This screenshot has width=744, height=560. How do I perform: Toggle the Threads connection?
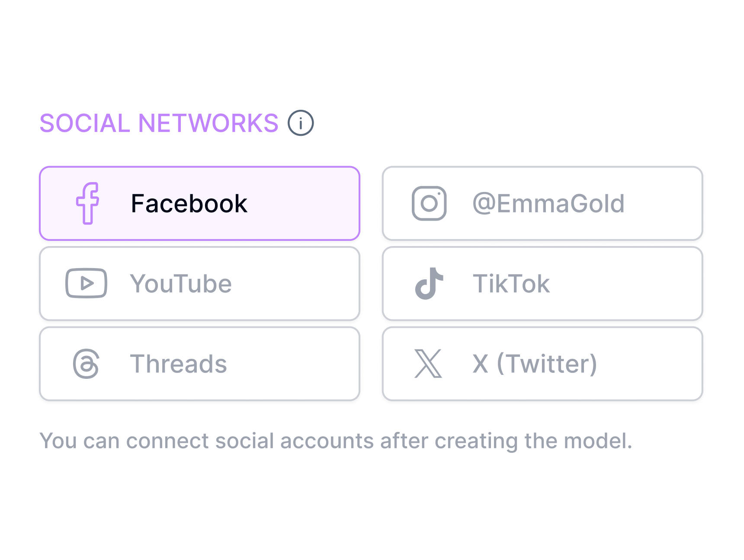(199, 363)
